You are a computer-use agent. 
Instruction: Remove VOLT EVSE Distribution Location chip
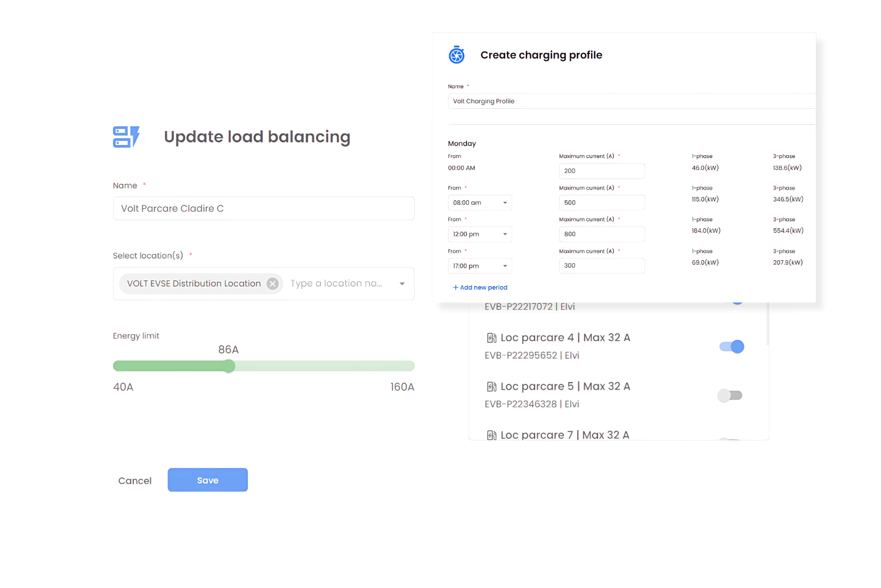click(x=272, y=284)
